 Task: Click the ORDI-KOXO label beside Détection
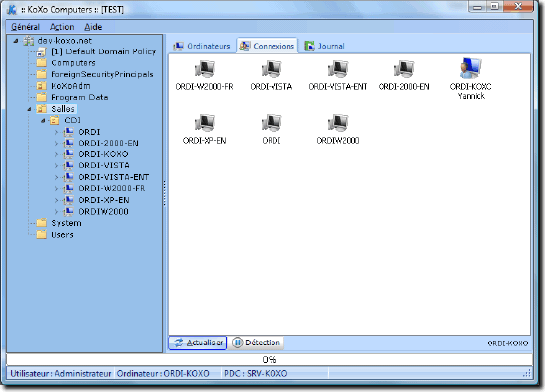(x=507, y=343)
